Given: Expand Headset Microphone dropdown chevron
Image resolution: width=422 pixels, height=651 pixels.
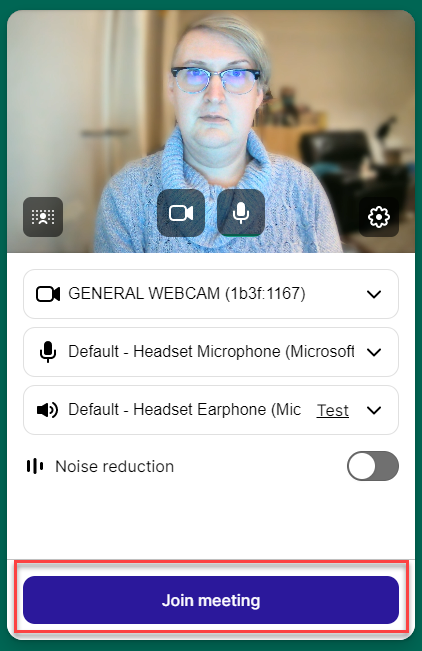Looking at the screenshot, I should click(x=374, y=352).
